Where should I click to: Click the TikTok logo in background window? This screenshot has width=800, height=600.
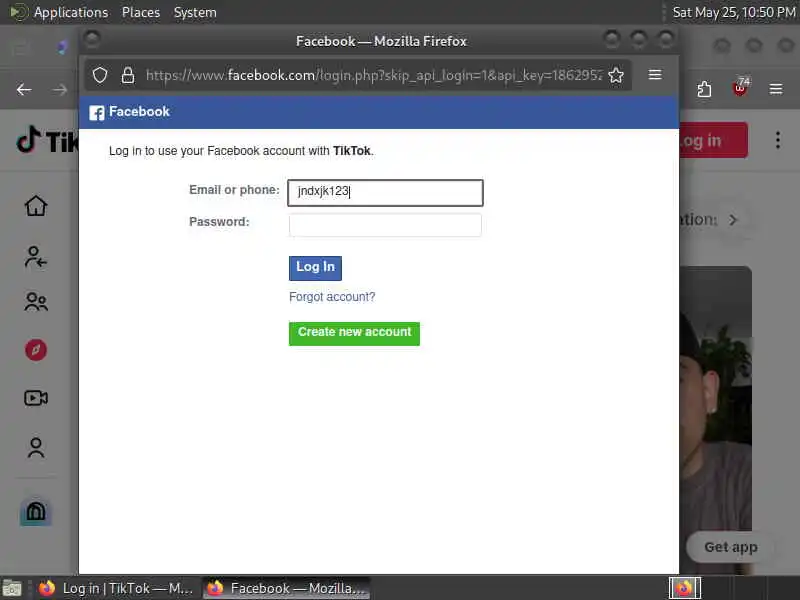[47, 140]
